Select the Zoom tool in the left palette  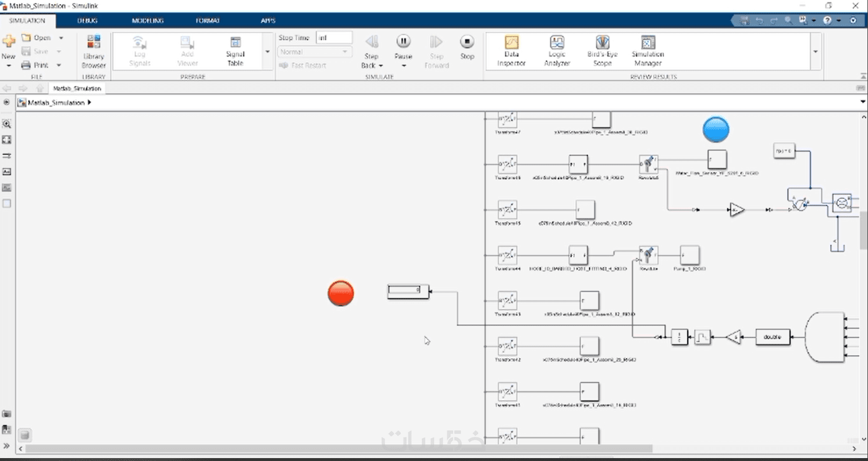coord(7,124)
